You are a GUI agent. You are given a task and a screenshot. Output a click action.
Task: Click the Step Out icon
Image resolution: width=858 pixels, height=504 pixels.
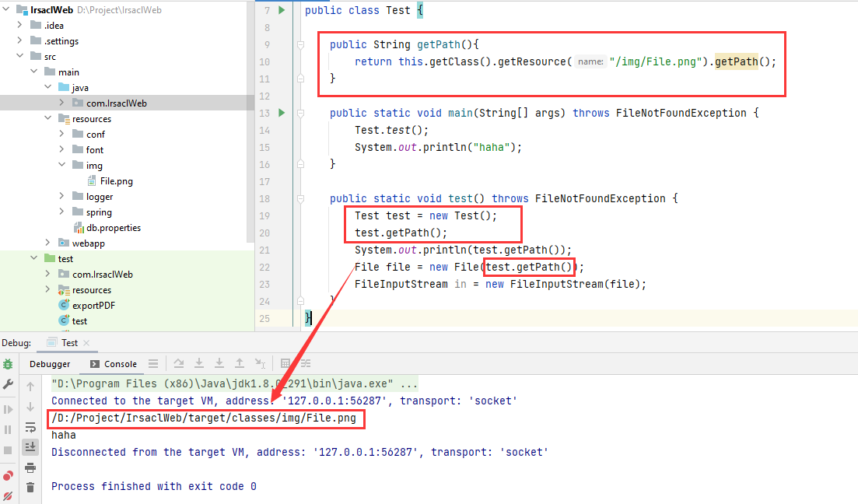[238, 363]
